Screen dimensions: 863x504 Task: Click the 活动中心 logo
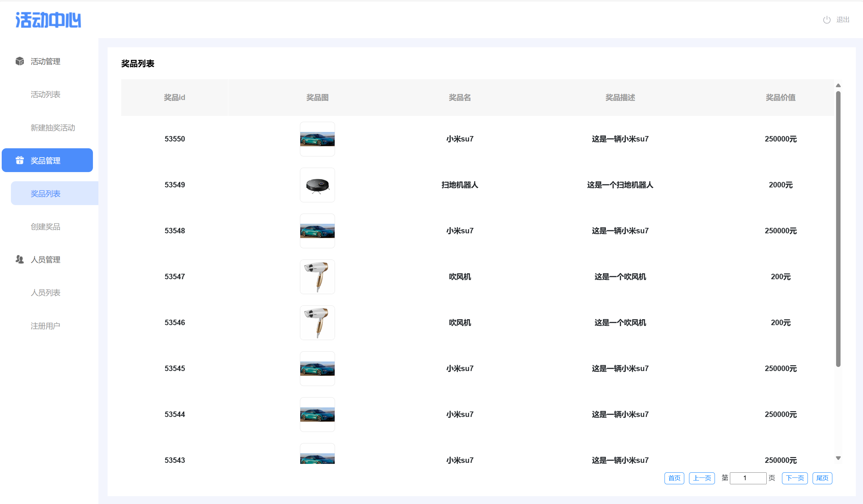pyautogui.click(x=48, y=20)
